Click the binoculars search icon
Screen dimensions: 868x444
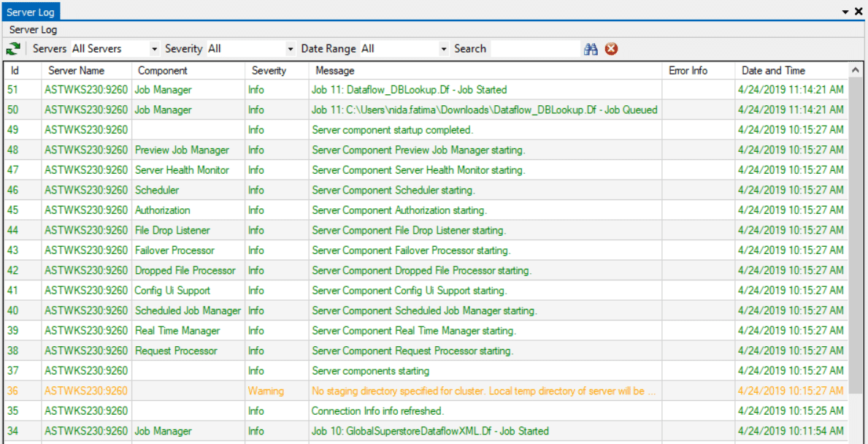point(591,49)
